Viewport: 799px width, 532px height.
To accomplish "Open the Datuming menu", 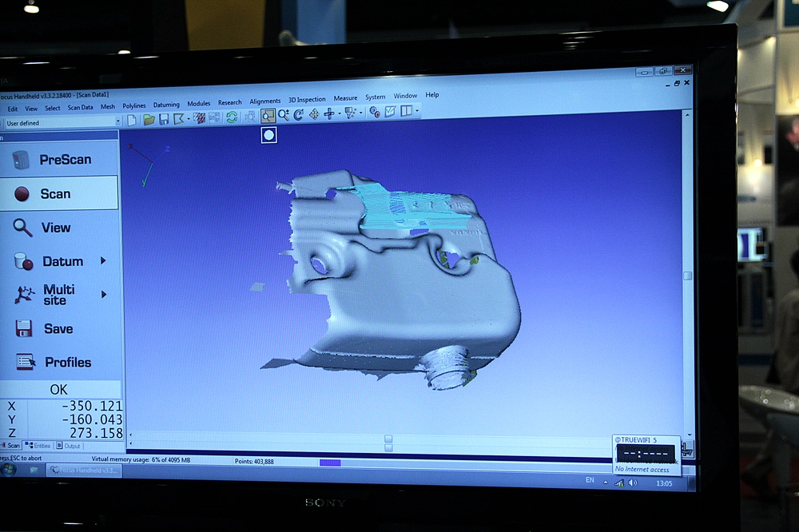I will click(167, 105).
